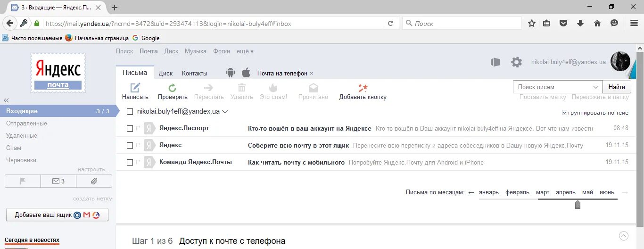Screen dimensions: 644x249
Task: Filter unread messages envelope button
Action: pyautogui.click(x=58, y=181)
